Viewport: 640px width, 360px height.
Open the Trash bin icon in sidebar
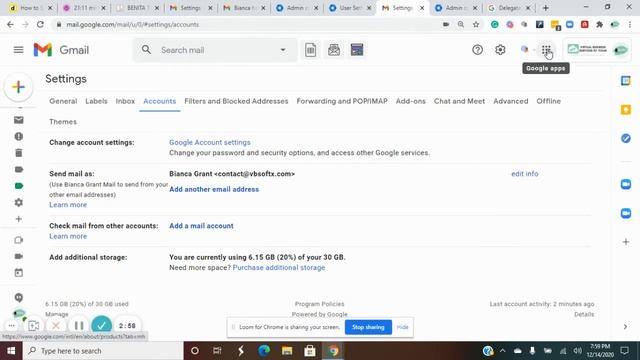pyautogui.click(x=19, y=153)
